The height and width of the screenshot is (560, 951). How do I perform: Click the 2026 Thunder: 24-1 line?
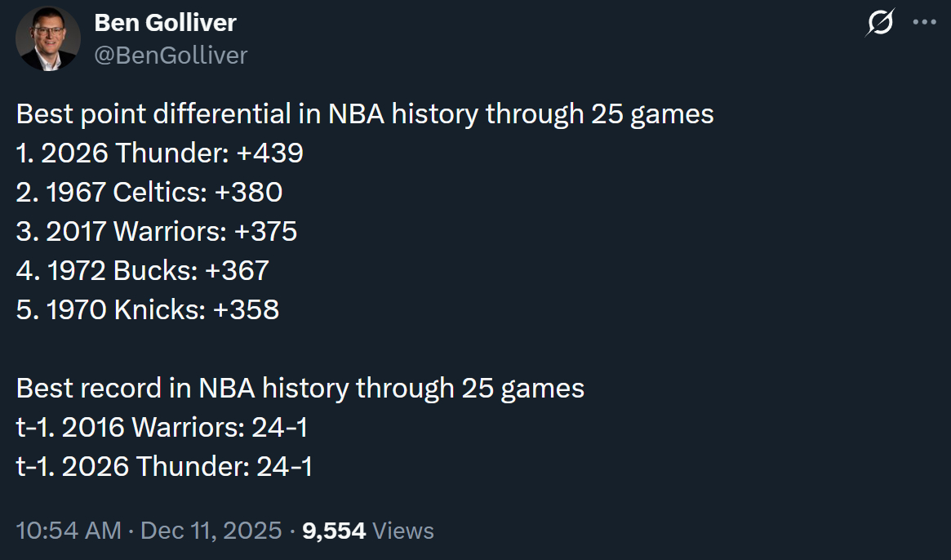coord(164,466)
